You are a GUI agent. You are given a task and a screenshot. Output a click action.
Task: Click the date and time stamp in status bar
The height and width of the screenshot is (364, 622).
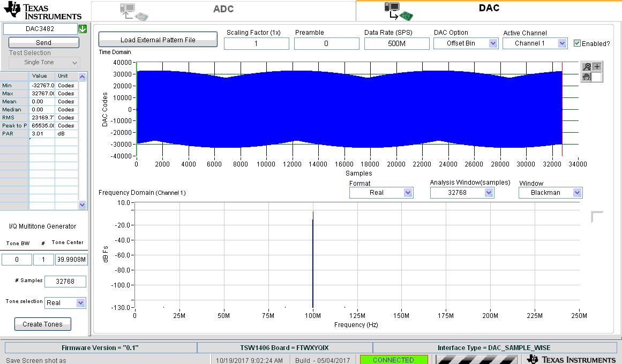(x=249, y=360)
